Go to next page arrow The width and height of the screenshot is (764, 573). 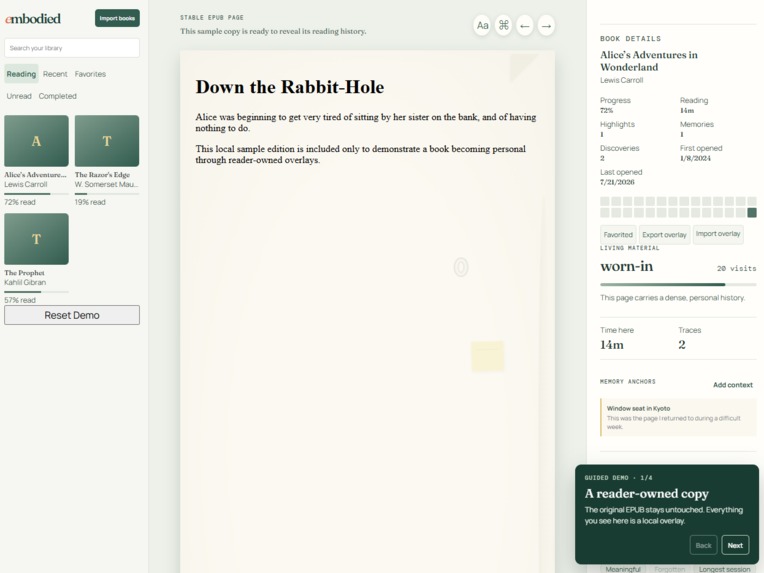pos(546,25)
